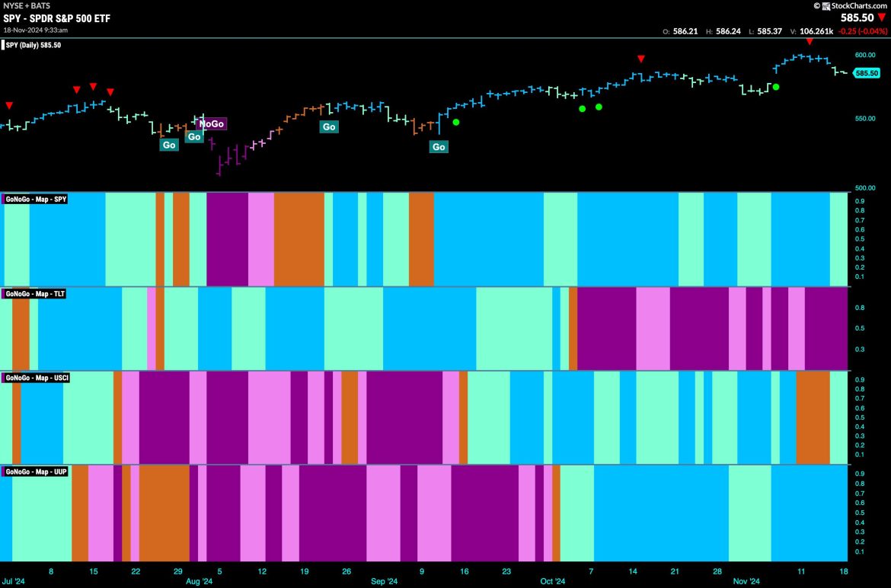Select the GoNoGo - Map - UUP panel label
The width and height of the screenshot is (891, 588).
click(36, 472)
